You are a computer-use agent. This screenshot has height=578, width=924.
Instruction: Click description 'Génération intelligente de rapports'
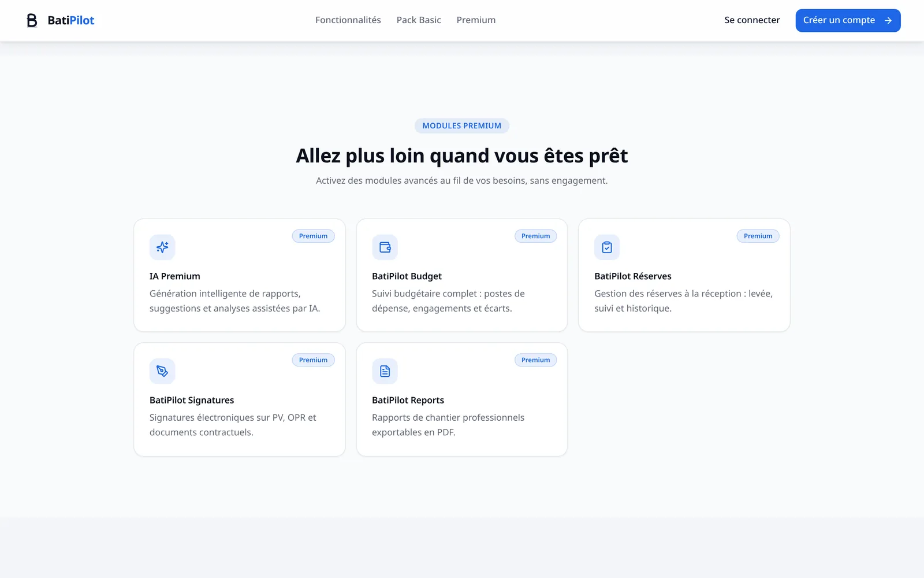tap(235, 301)
